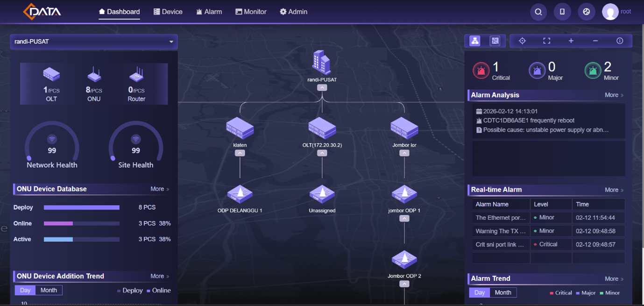This screenshot has height=306, width=644.
Task: Select the OLT(172.20.30.2) device node
Action: [322, 128]
